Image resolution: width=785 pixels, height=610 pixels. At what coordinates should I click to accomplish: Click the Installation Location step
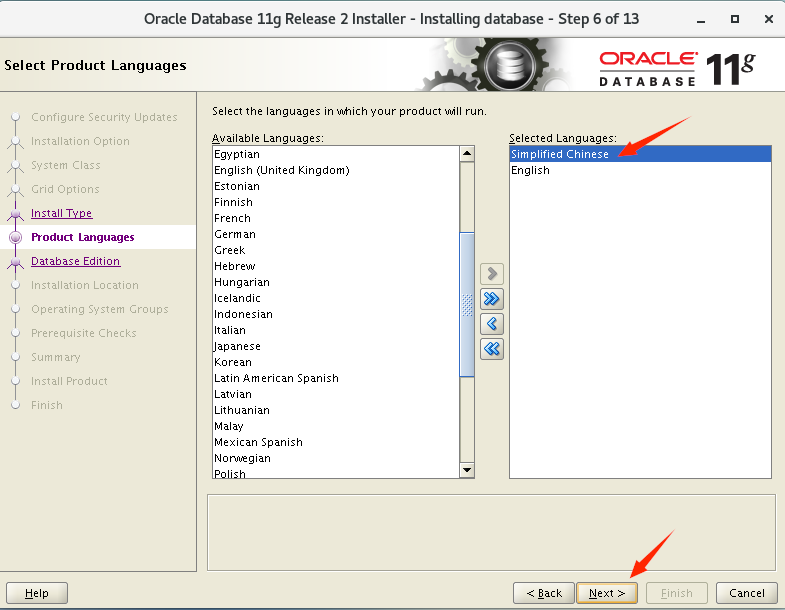[x=85, y=285]
